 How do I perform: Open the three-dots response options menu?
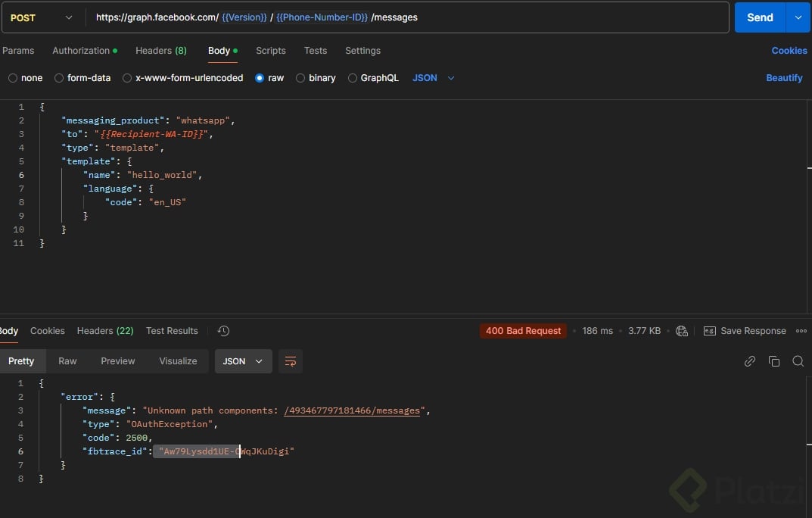801,331
